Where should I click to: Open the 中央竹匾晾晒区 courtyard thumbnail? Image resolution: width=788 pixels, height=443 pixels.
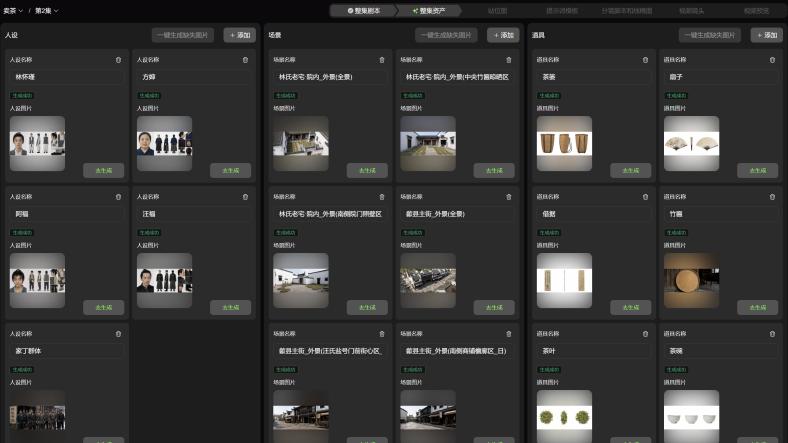(x=428, y=144)
